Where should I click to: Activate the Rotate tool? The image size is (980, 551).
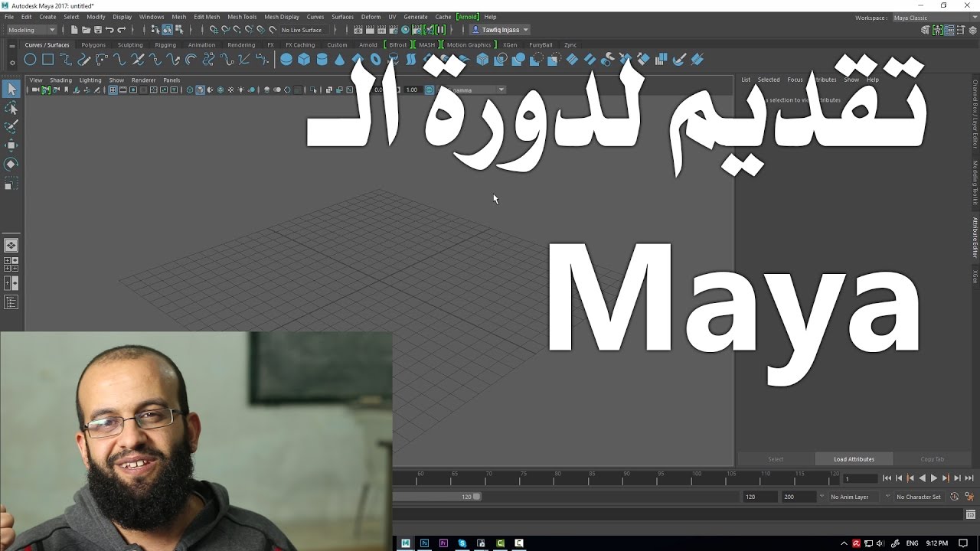pos(11,164)
